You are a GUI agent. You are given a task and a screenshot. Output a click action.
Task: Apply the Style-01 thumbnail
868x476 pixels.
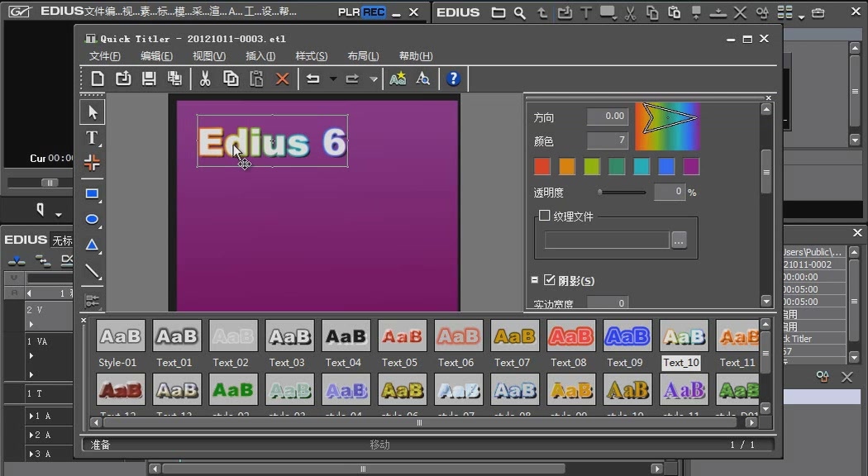[x=120, y=336]
